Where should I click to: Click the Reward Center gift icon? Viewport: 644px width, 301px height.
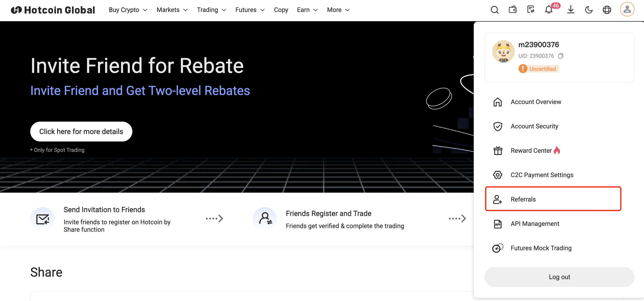[x=497, y=151]
